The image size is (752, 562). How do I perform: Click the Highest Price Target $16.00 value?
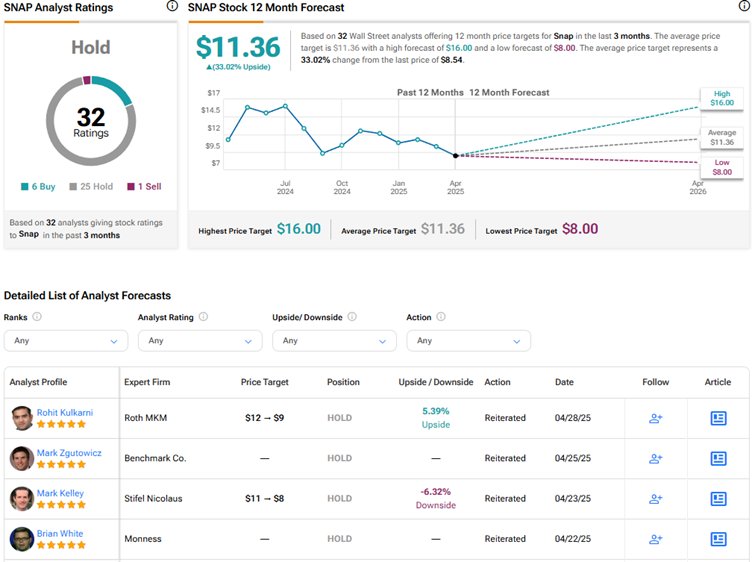[x=299, y=229]
